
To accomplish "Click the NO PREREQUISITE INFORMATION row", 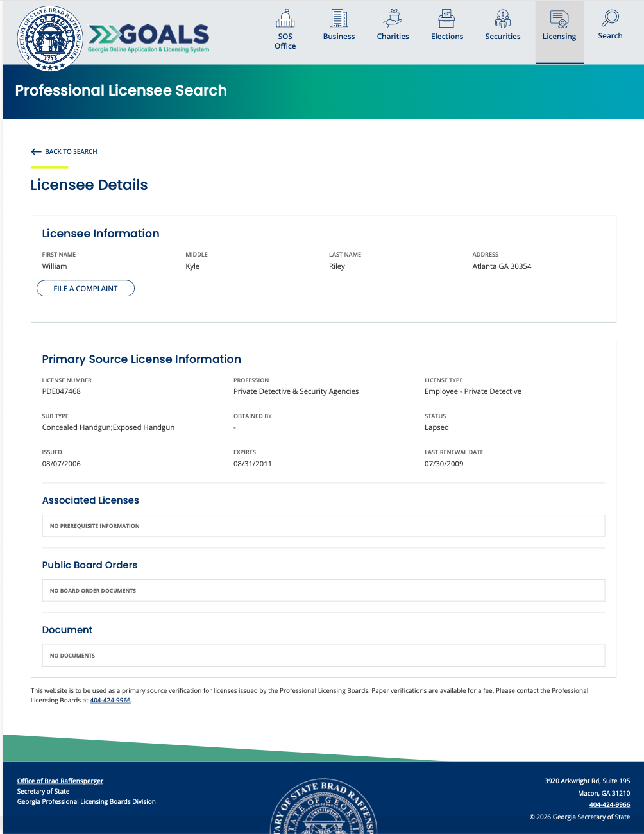I will click(x=324, y=526).
